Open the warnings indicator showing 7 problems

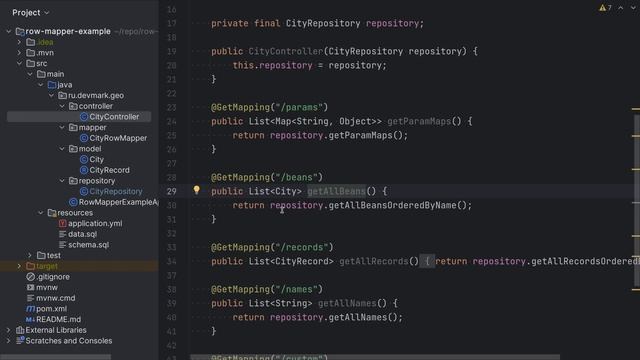pyautogui.click(x=605, y=8)
